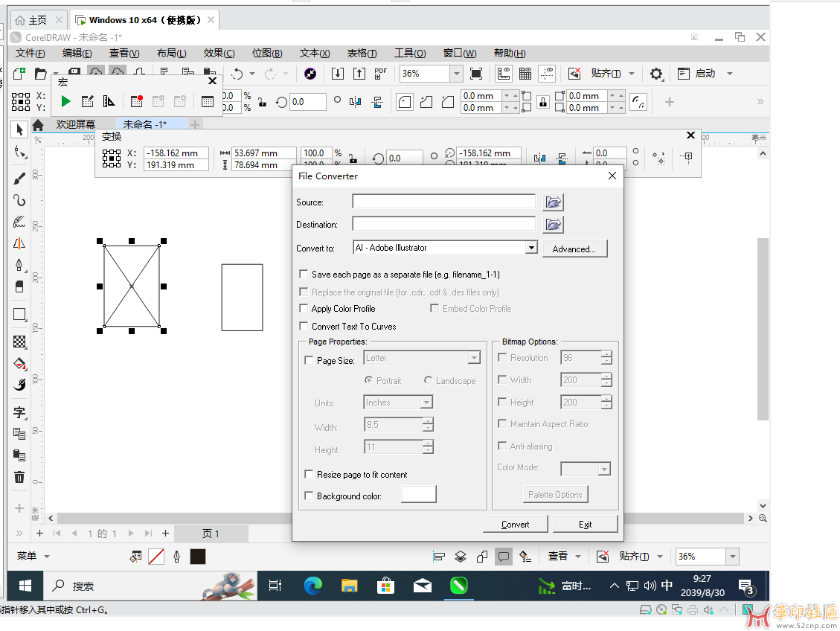Click the black outline color swatch
This screenshot has width=840, height=631.
click(198, 557)
